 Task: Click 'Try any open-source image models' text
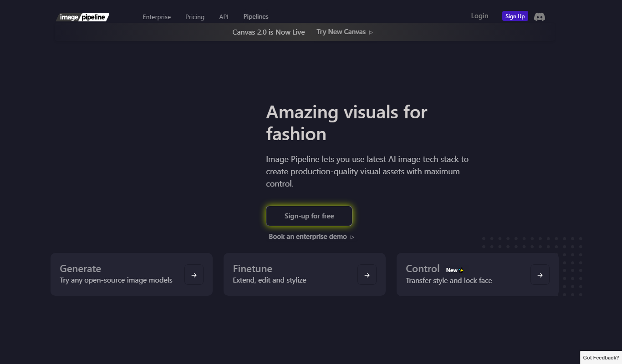[116, 280]
